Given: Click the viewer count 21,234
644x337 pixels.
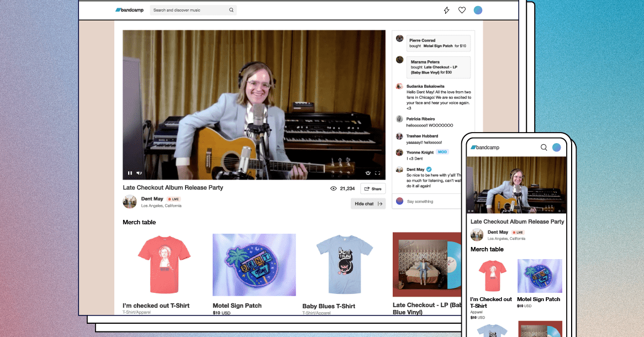Looking at the screenshot, I should [347, 188].
